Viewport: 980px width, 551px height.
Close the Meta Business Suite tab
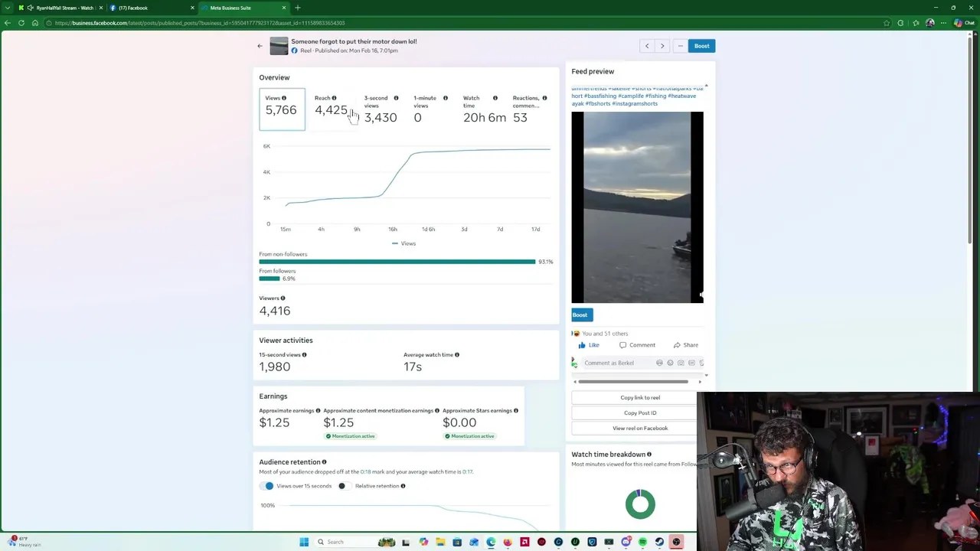point(284,8)
